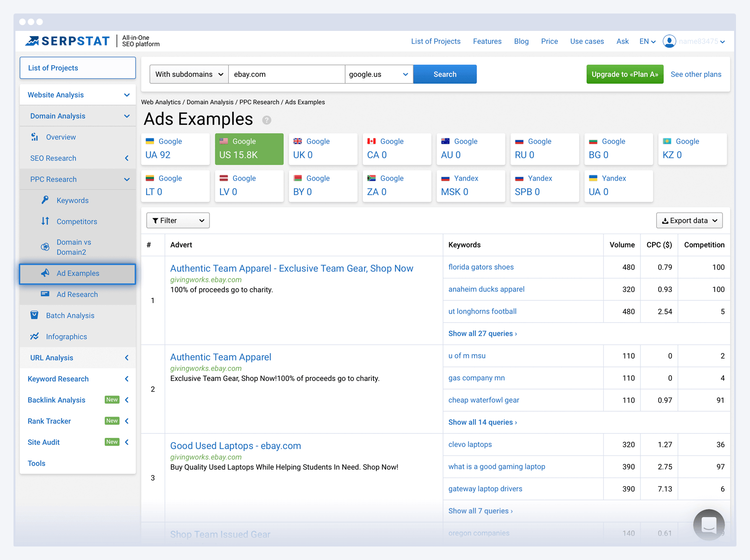Select the Google US 15.8K database card
750x560 pixels.
249,149
